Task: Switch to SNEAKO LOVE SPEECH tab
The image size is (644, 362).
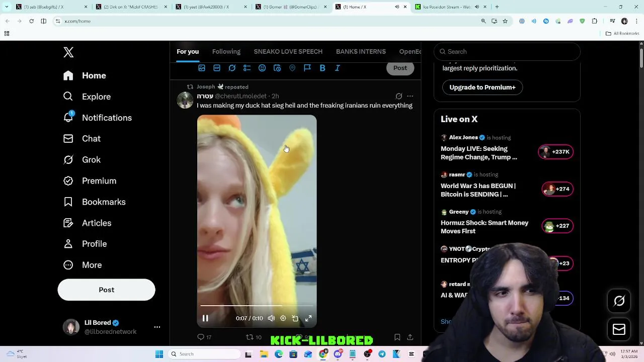Action: point(288,51)
